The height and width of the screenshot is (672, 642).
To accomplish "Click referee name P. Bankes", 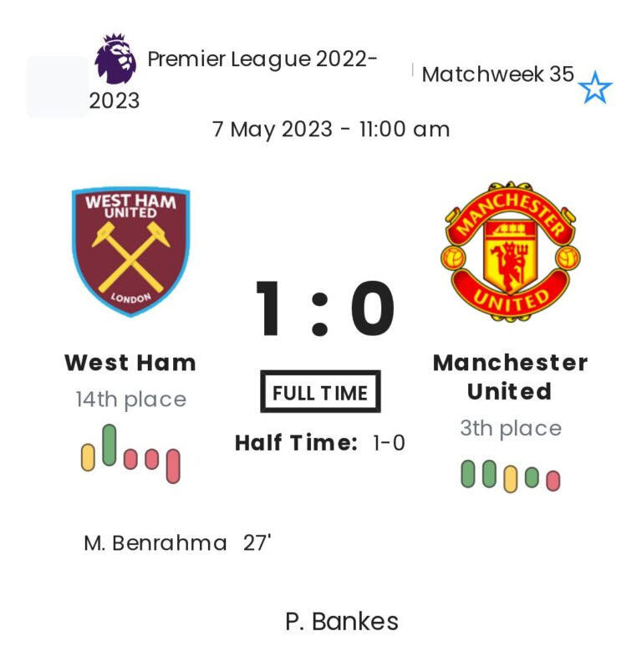I will point(342,622).
